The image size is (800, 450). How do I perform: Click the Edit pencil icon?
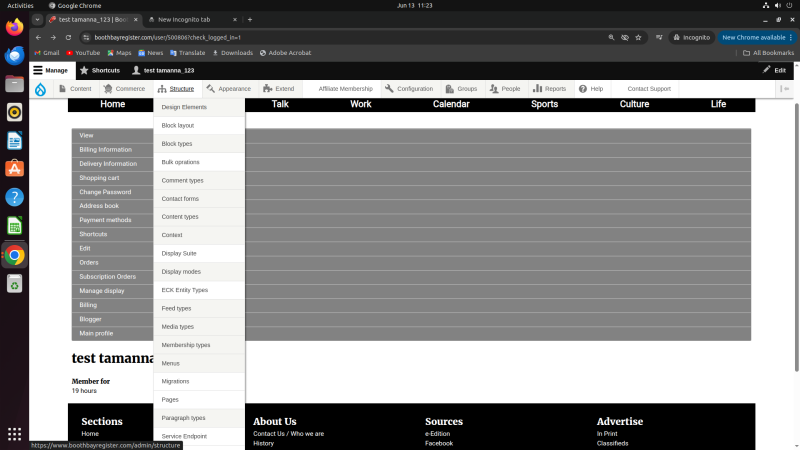point(767,70)
